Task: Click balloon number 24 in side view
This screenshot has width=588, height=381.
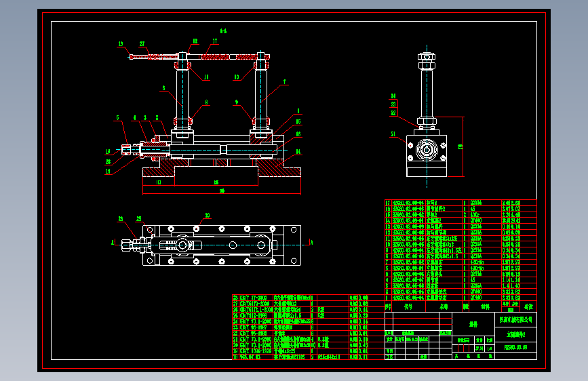Action: [393, 96]
